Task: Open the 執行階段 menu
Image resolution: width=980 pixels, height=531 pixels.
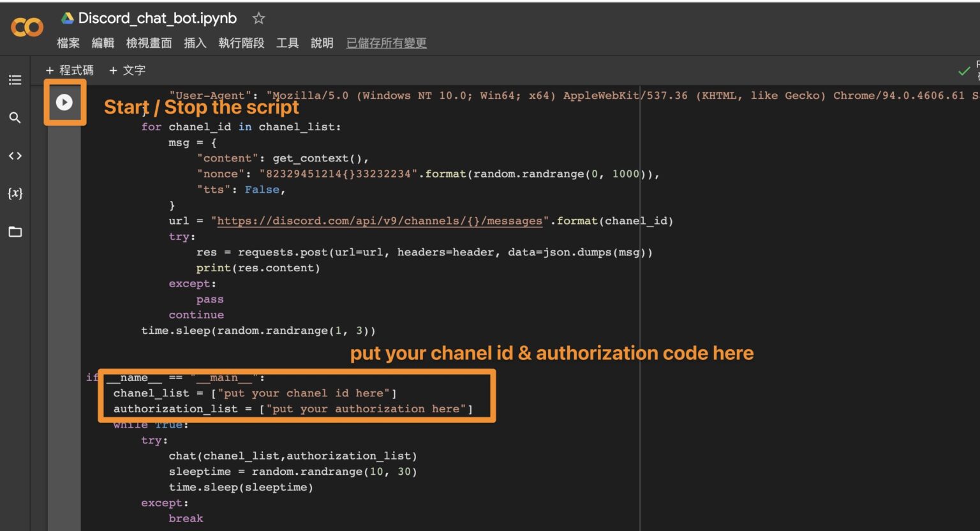Action: pos(241,43)
